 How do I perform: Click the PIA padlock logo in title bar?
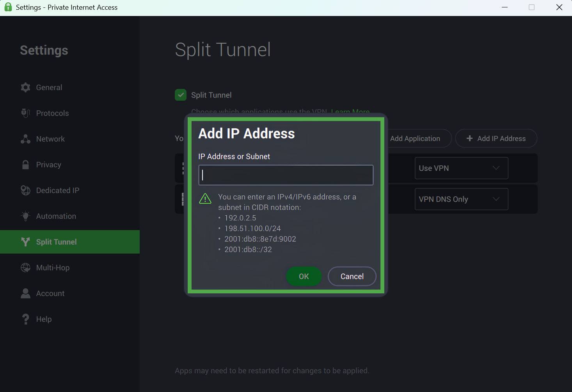click(x=8, y=7)
